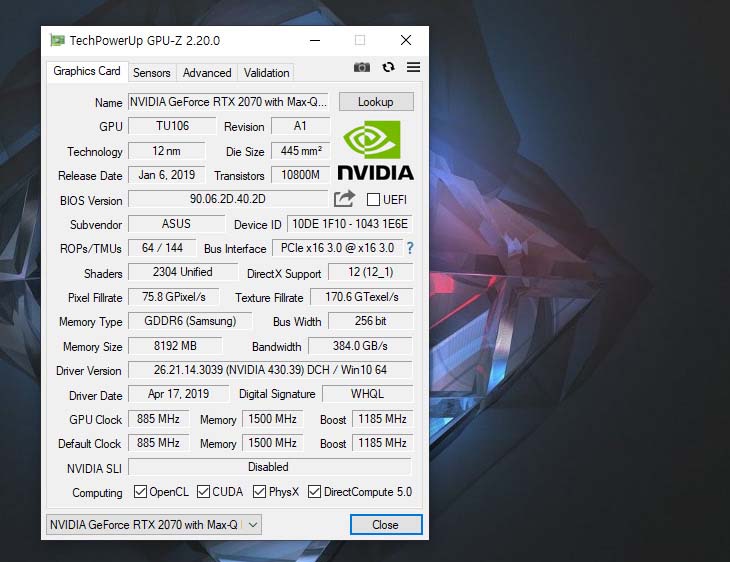Screen dimensions: 730x562
Task: Toggle the OpenCL checkbox
Action: (x=140, y=492)
